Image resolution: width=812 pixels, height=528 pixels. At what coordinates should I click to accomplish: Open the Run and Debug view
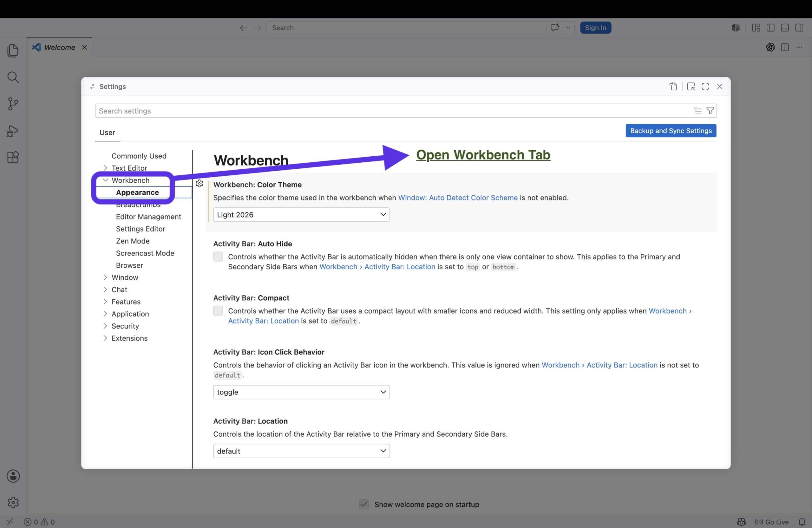13,131
